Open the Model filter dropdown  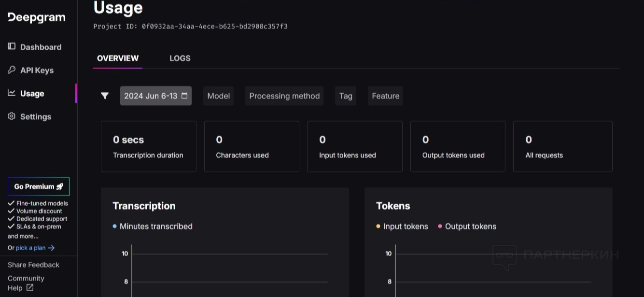pos(218,96)
